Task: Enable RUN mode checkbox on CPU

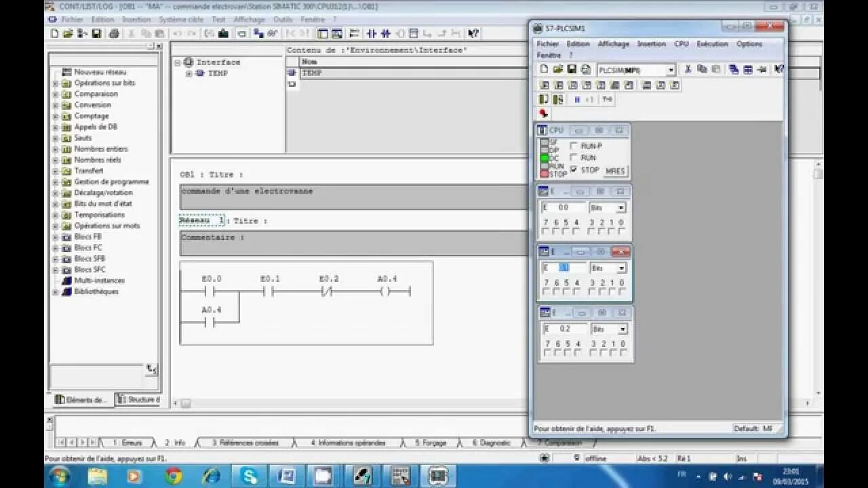Action: [x=574, y=157]
